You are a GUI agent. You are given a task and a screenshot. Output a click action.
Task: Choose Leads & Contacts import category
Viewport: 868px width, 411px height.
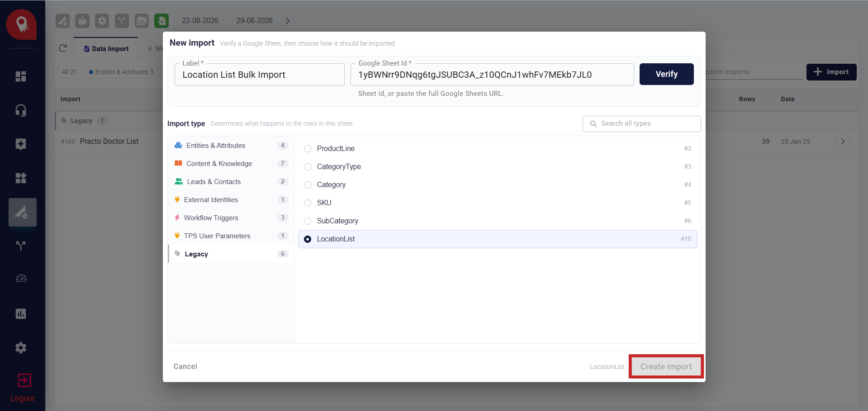coord(231,181)
